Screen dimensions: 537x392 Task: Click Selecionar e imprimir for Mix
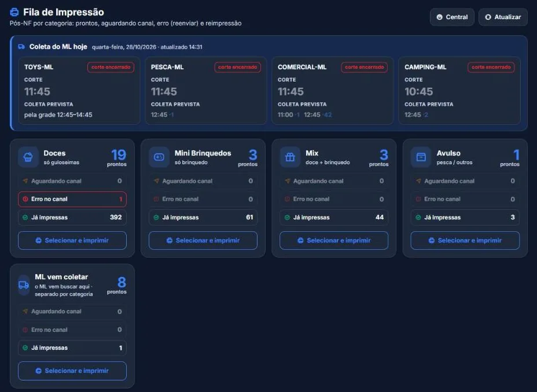click(334, 241)
